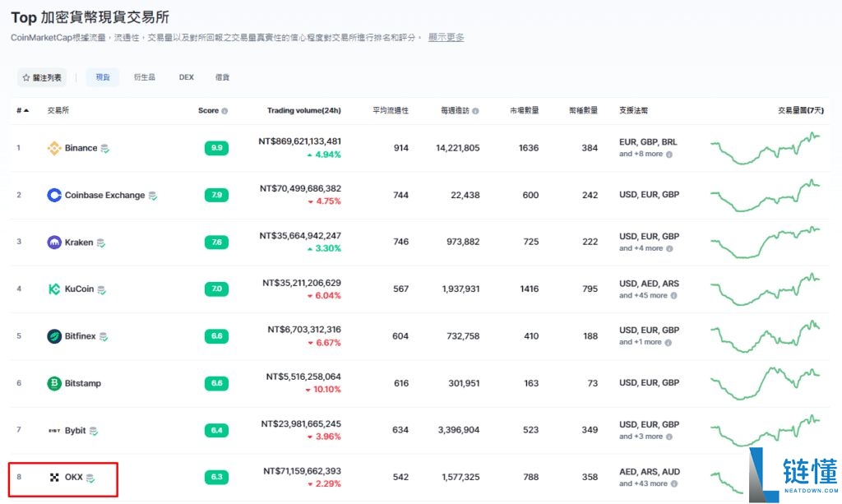Click the reserve badge icon beside Coinbase Exchange

click(x=153, y=196)
